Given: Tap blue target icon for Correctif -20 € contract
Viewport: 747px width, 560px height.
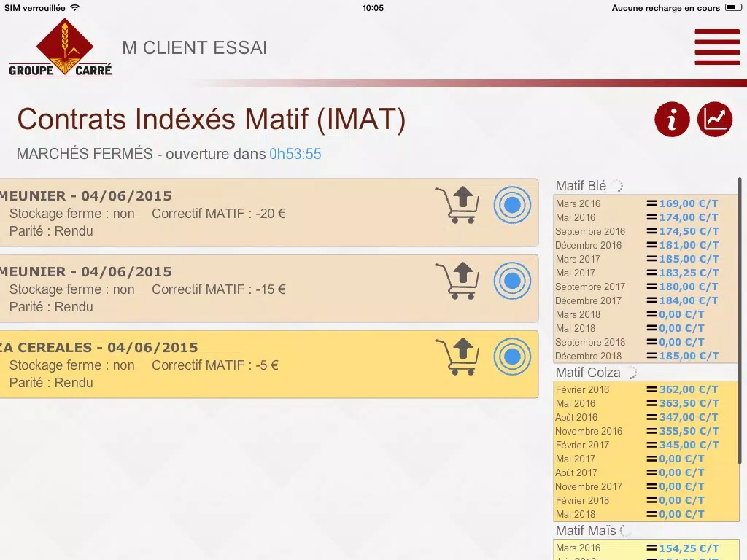Looking at the screenshot, I should click(x=512, y=205).
